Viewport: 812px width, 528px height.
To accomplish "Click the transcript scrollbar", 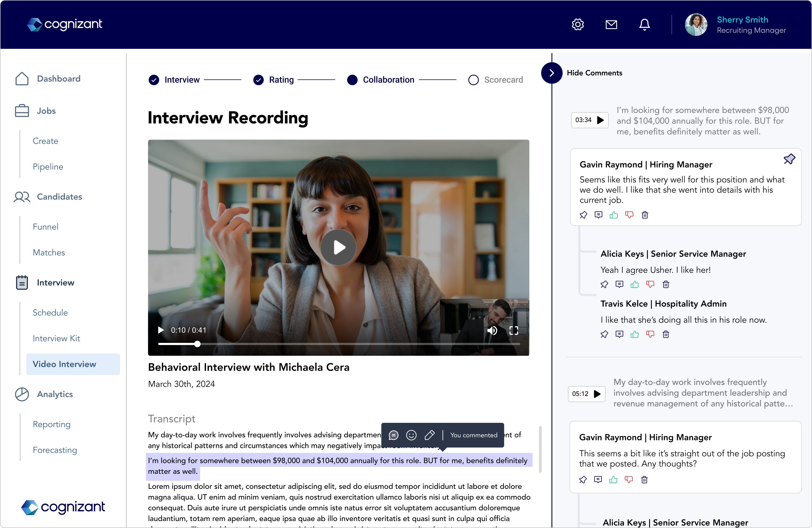I will coord(540,449).
